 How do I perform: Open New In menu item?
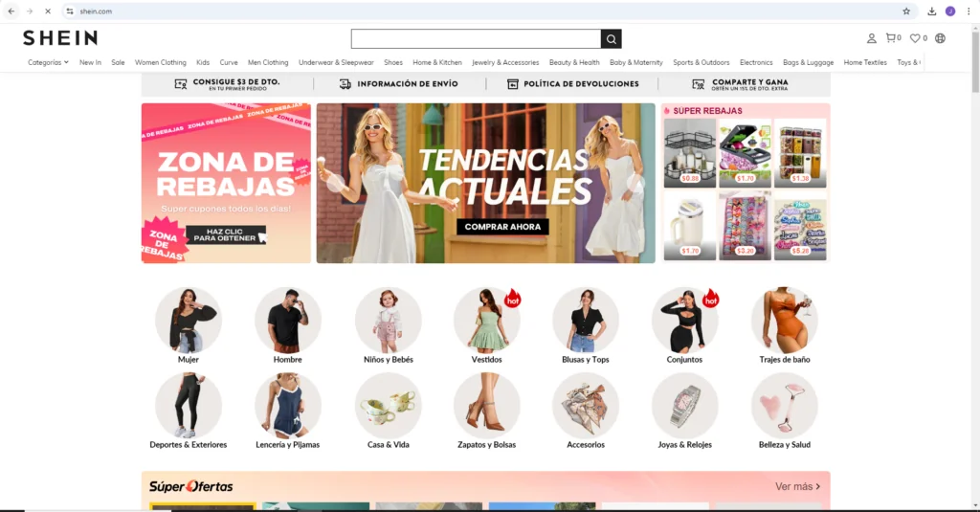click(x=90, y=62)
